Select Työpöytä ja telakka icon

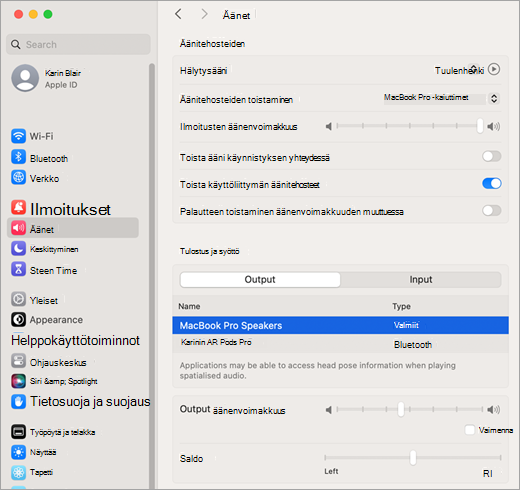point(18,432)
